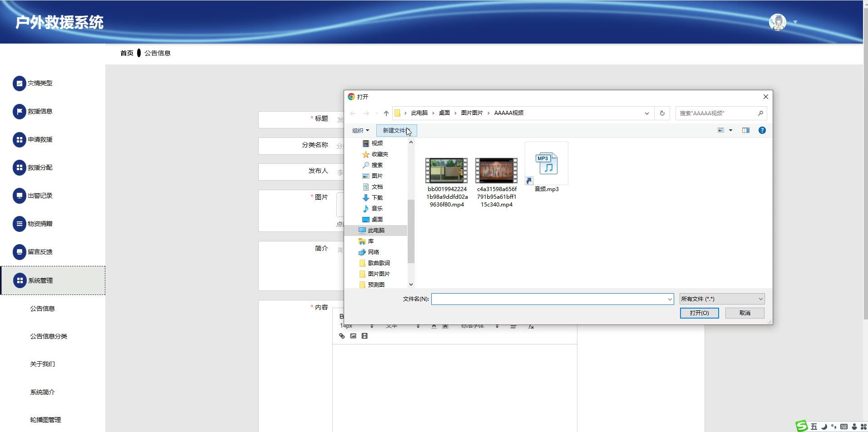This screenshot has width=868, height=432.
Task: Click the clear formatting icon in editor
Action: coord(531,327)
